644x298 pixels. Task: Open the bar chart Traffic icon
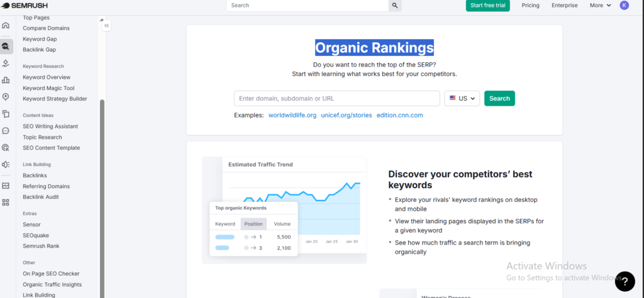(x=6, y=80)
